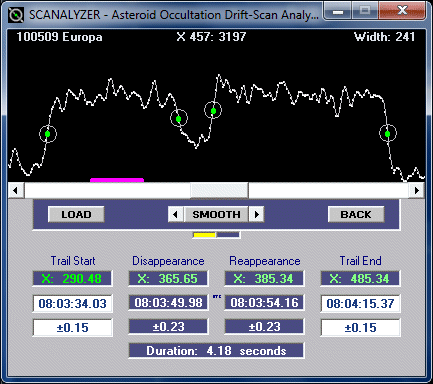
Task: Select the Trail End marker on the curve
Action: (x=388, y=134)
